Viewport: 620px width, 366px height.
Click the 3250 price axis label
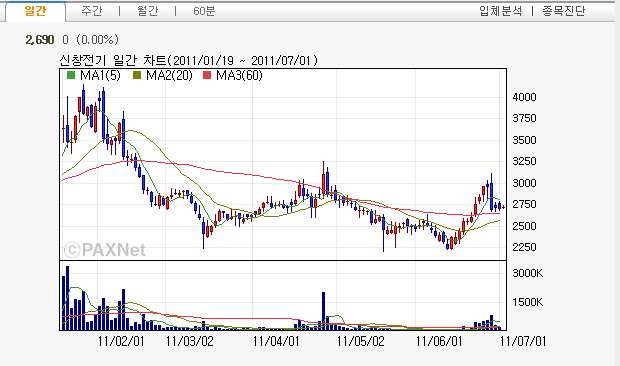click(524, 161)
